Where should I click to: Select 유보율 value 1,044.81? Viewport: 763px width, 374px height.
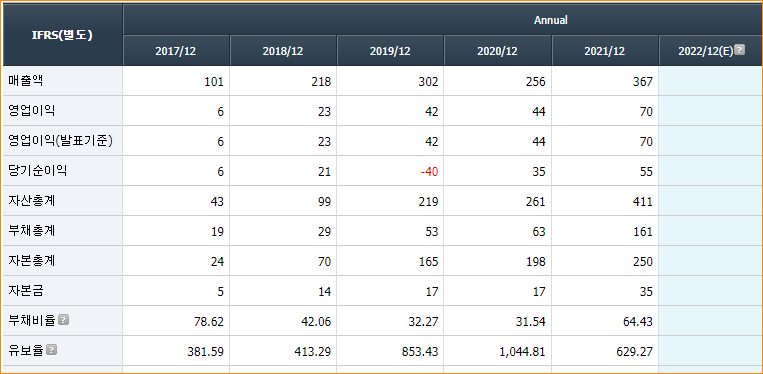point(523,352)
